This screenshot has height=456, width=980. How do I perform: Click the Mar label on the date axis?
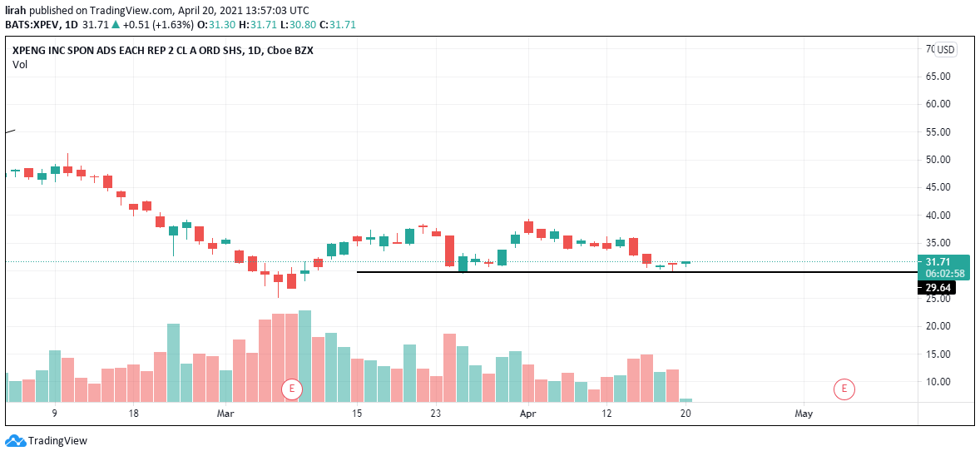pyautogui.click(x=225, y=414)
